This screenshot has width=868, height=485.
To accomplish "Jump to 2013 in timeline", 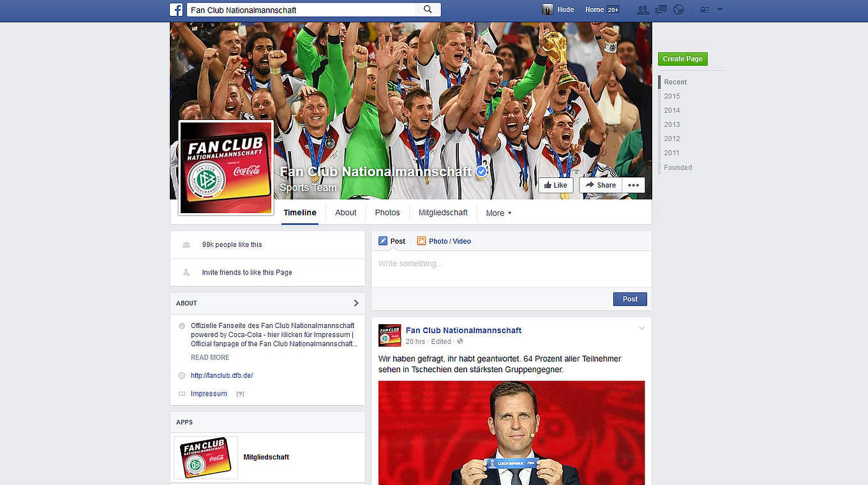I will [x=672, y=124].
